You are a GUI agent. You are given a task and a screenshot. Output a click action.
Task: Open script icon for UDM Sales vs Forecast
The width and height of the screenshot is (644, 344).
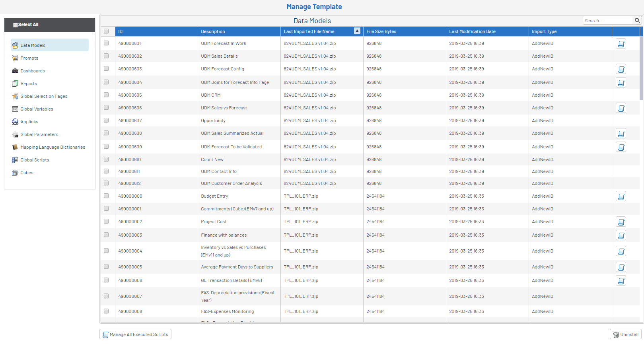[621, 108]
